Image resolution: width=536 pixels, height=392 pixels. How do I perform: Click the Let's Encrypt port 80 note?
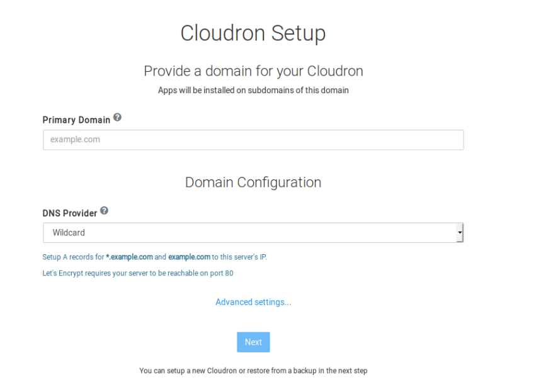click(138, 273)
